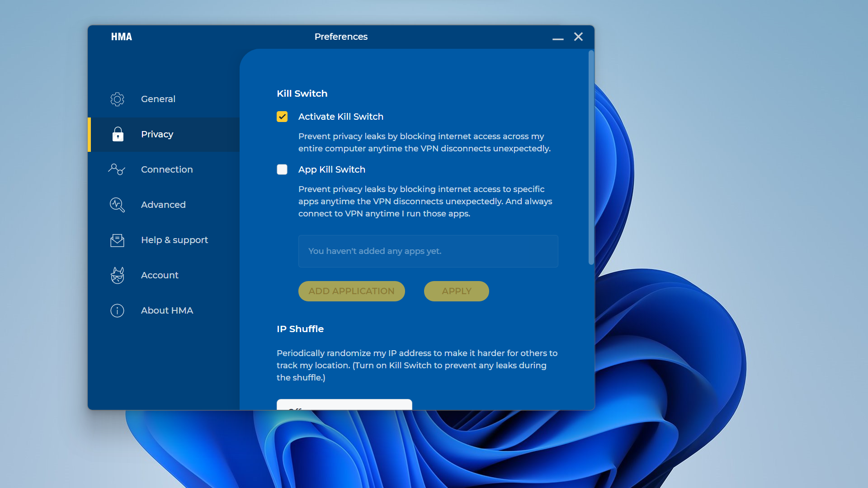Click the APPLY button
Screen dimensions: 868x488
457,291
